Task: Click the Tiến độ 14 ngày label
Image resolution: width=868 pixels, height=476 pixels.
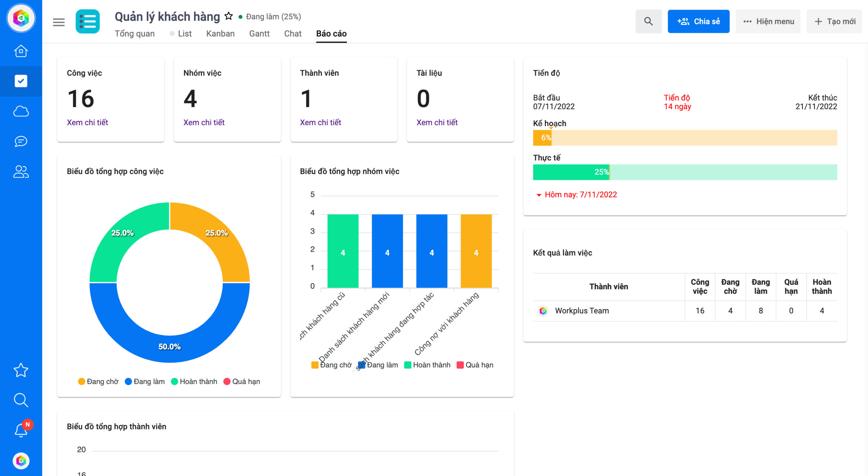Action: 677,102
